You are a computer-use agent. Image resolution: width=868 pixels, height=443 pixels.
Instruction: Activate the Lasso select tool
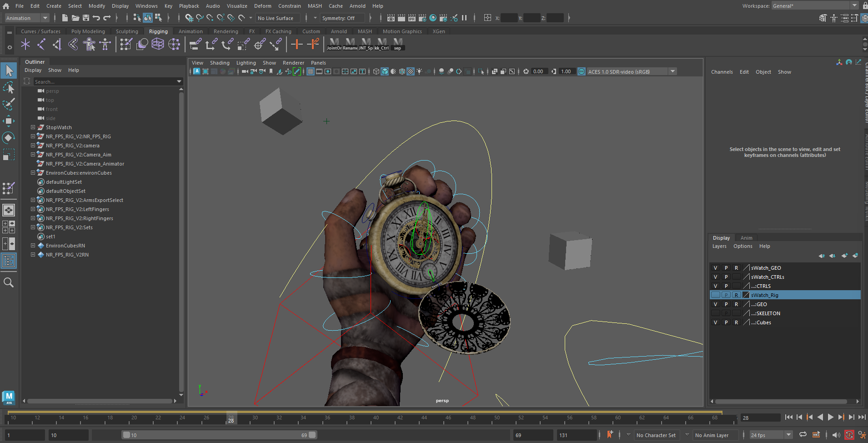9,87
